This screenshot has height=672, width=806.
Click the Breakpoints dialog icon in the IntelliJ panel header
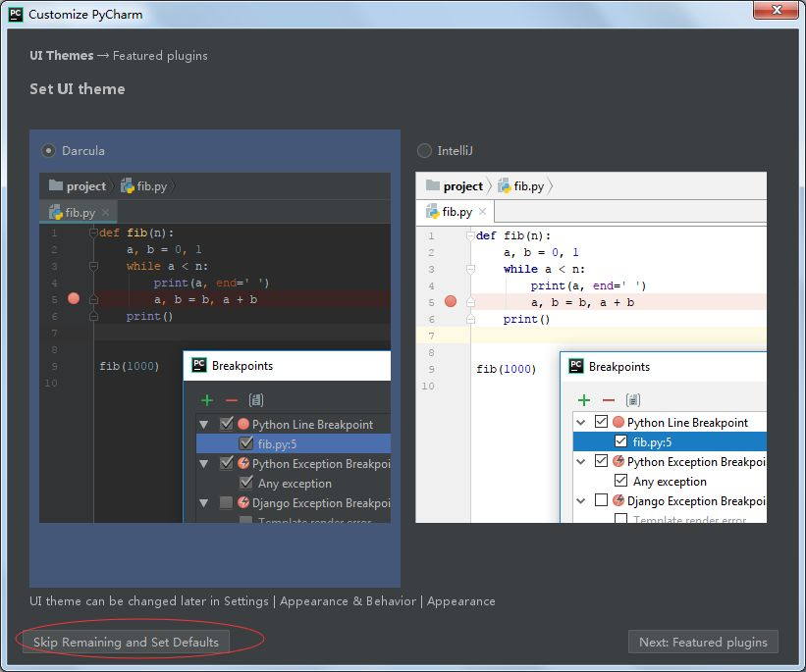[575, 366]
